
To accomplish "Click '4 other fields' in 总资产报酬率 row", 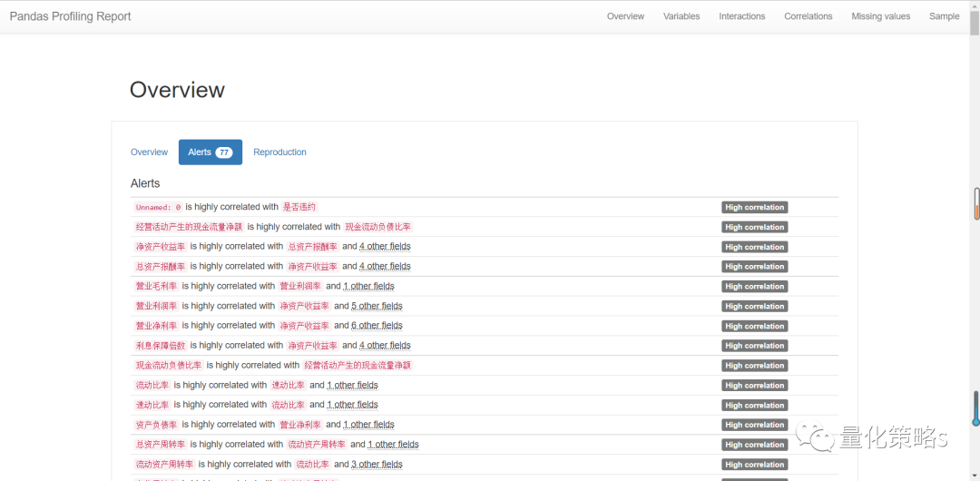I will pyautogui.click(x=385, y=266).
